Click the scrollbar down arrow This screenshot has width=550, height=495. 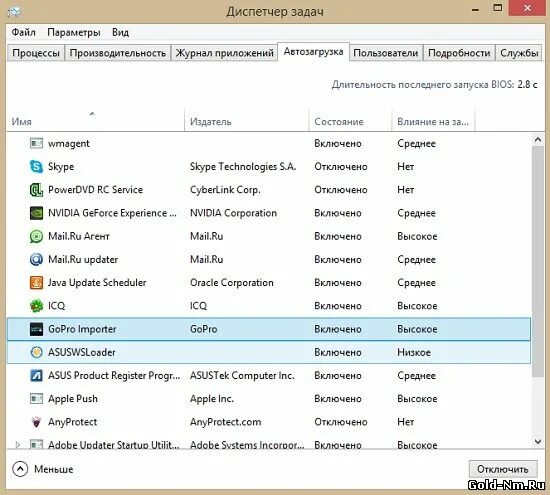tap(537, 441)
